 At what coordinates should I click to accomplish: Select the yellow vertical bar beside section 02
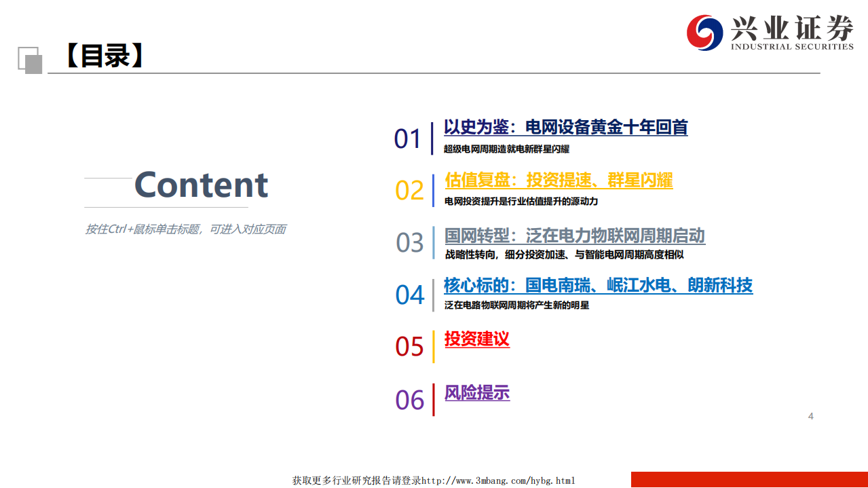[x=432, y=191]
